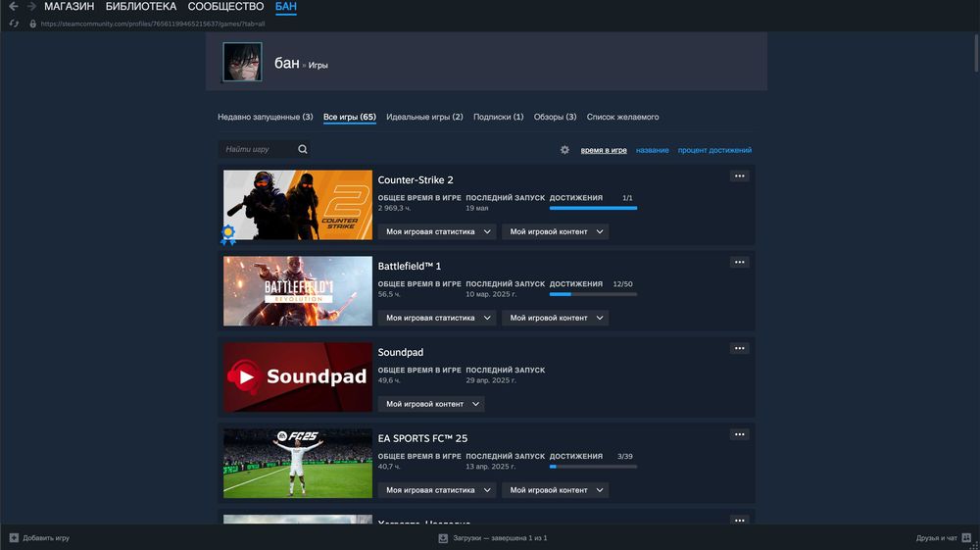Open the бан profile name link
Screen dimensions: 980x550
coord(286,63)
